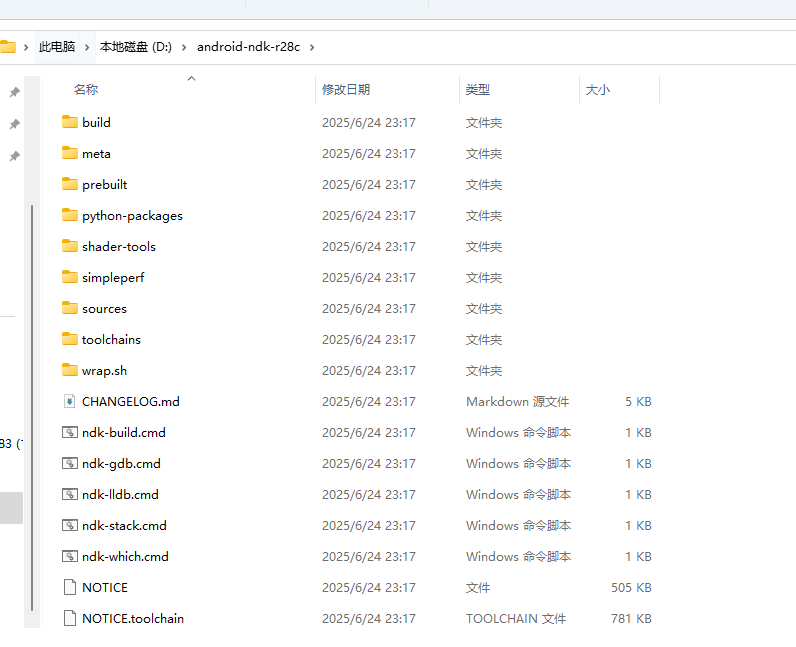
Task: Select the NOTICE file icon
Action: click(70, 587)
